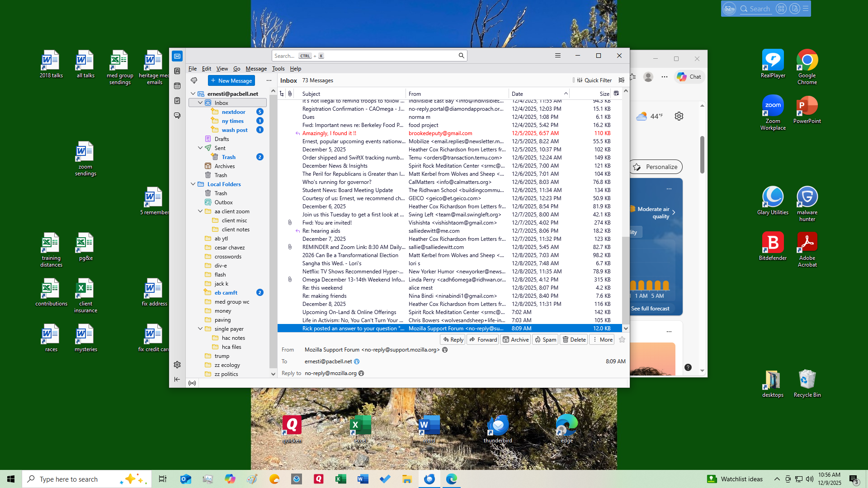The width and height of the screenshot is (868, 488).
Task: Toggle threaded view column header
Action: pos(282,94)
